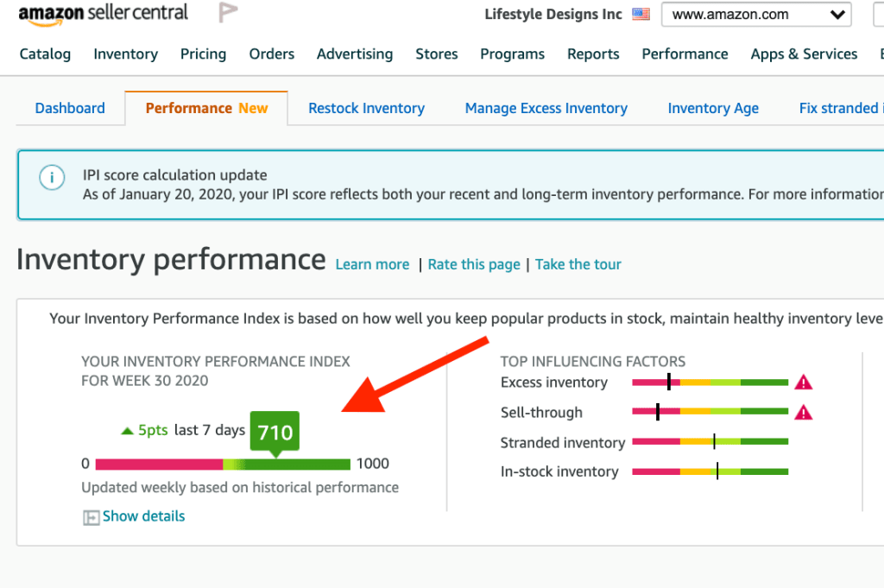Screen dimensions: 884x588
Task: Open the Manage Excess Inventory tab
Action: pyautogui.click(x=546, y=108)
